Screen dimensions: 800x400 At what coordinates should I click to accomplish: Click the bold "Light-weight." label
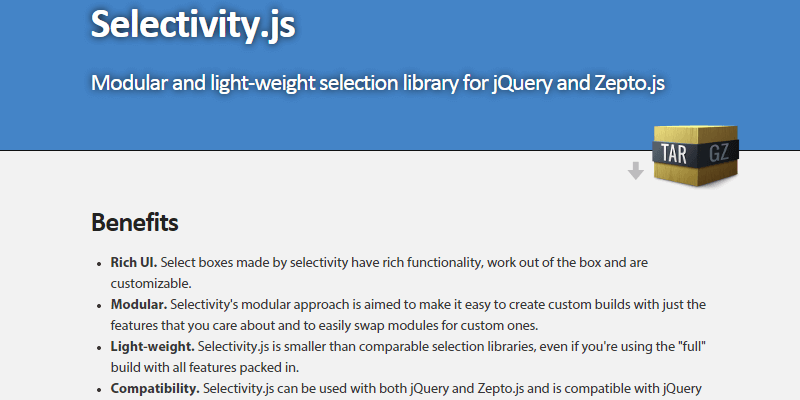click(152, 346)
